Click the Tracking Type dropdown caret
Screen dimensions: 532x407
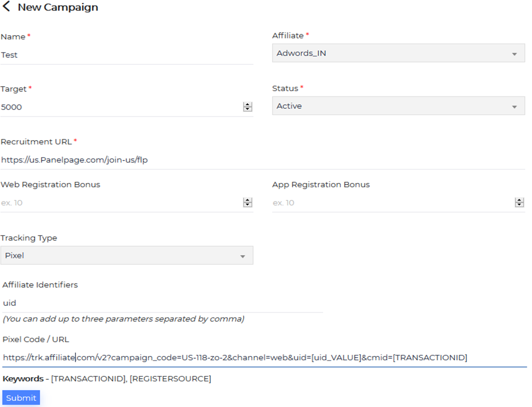click(x=243, y=256)
